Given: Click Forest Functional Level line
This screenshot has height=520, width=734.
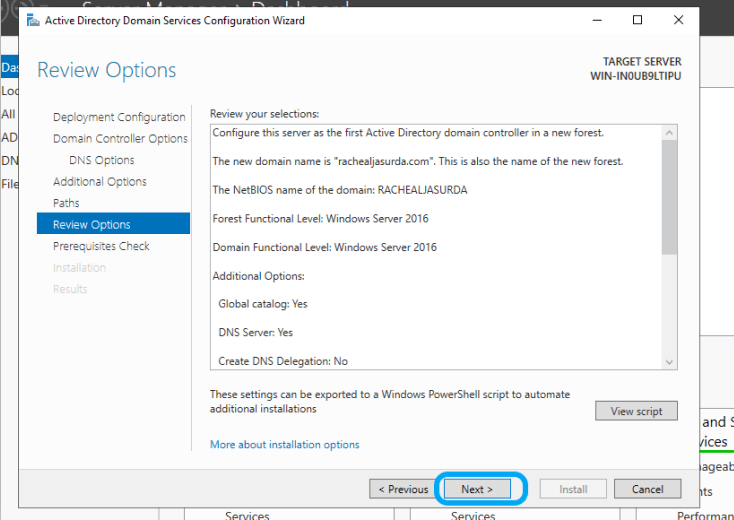Looking at the screenshot, I should click(x=320, y=219).
